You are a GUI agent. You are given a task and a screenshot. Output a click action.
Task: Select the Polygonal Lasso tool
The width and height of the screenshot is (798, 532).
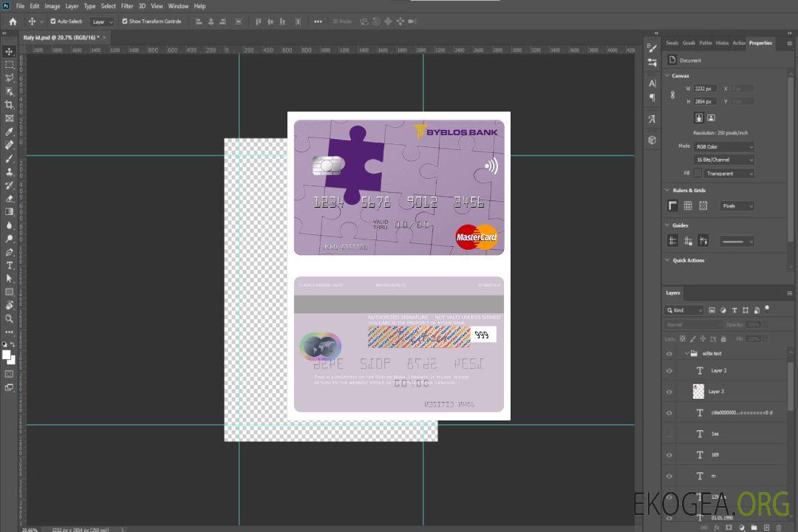(9, 78)
